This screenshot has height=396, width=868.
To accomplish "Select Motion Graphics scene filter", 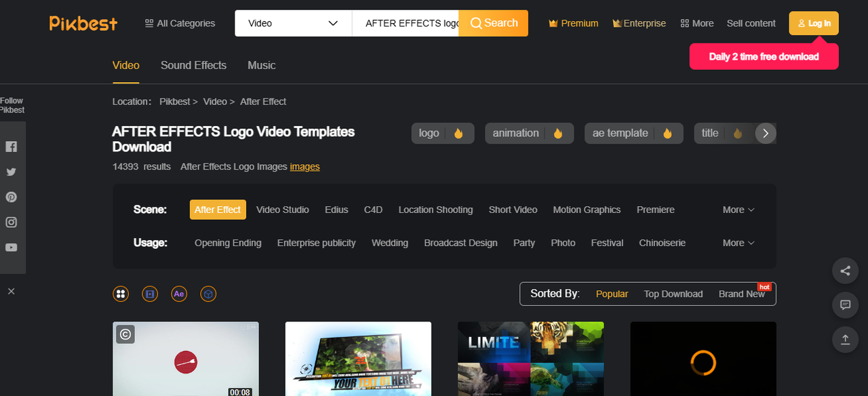I will (x=587, y=210).
